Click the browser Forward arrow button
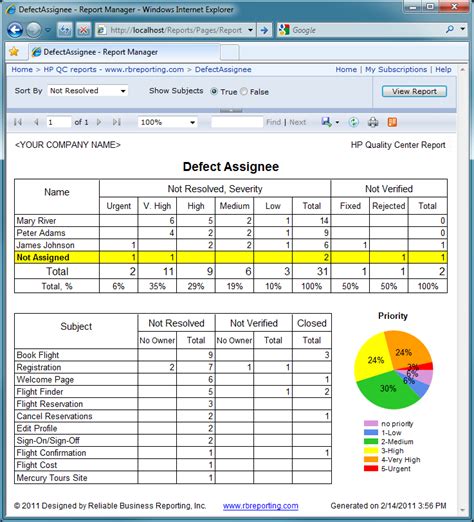Viewport: 474px width, 522px height. coord(33,30)
